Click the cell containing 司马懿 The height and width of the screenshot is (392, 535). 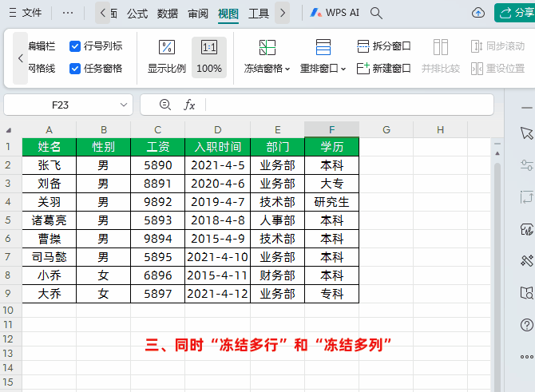[50, 257]
